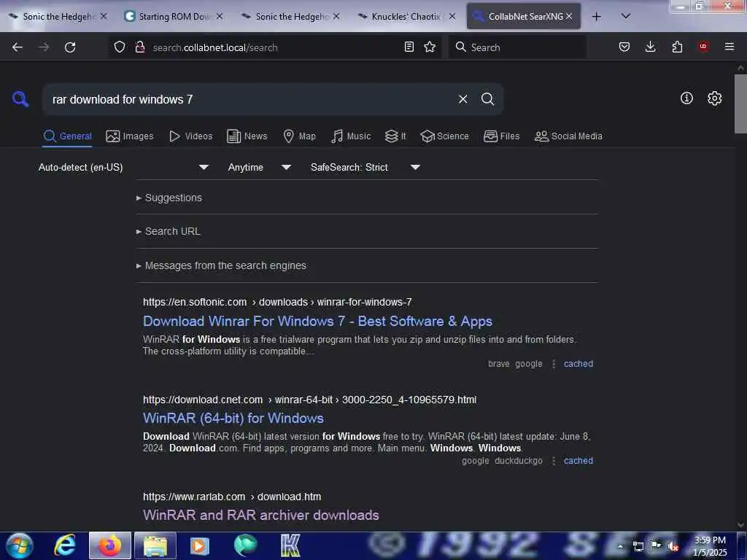The height and width of the screenshot is (560, 747).
Task: Open the Auto-detect (en-US) language dropdown
Action: pos(123,167)
